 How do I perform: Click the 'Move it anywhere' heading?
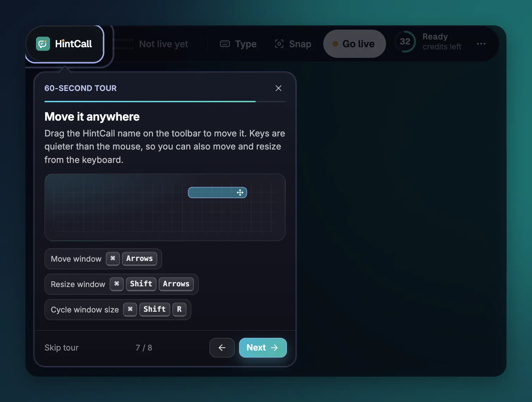92,117
